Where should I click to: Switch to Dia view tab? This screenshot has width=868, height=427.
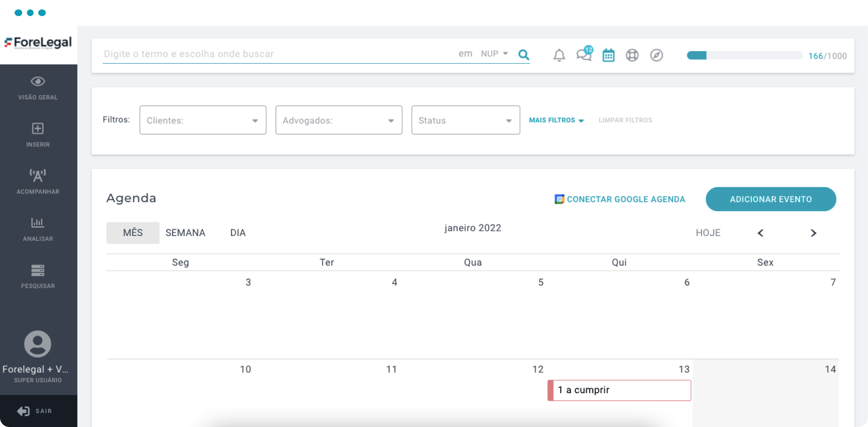(238, 233)
